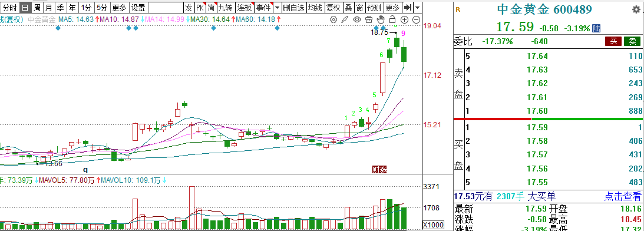The width and height of the screenshot is (644, 231).
Task: Jump to end with arrow-bar icon
Action: (407, 8)
